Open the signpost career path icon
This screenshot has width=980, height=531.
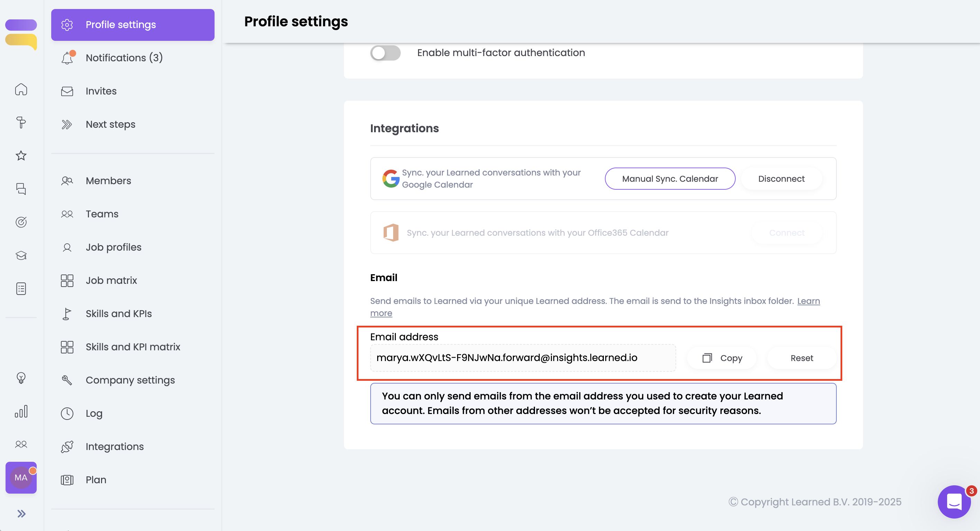[21, 123]
